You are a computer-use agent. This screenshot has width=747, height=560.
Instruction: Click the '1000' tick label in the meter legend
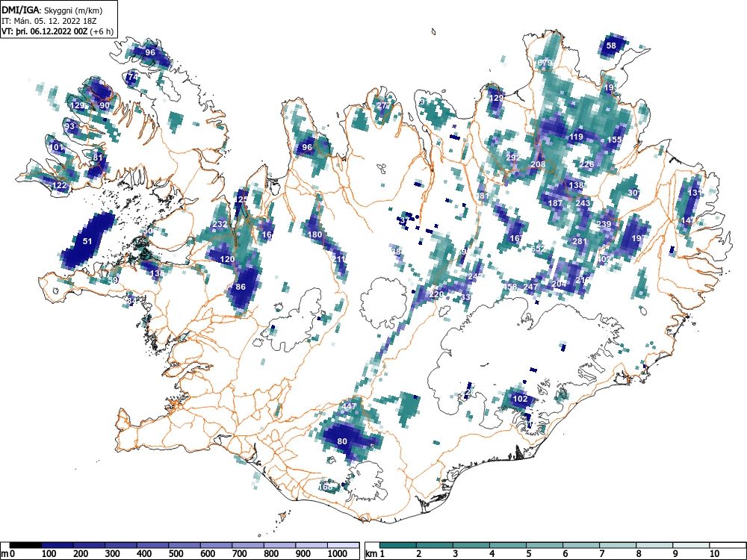pyautogui.click(x=338, y=554)
